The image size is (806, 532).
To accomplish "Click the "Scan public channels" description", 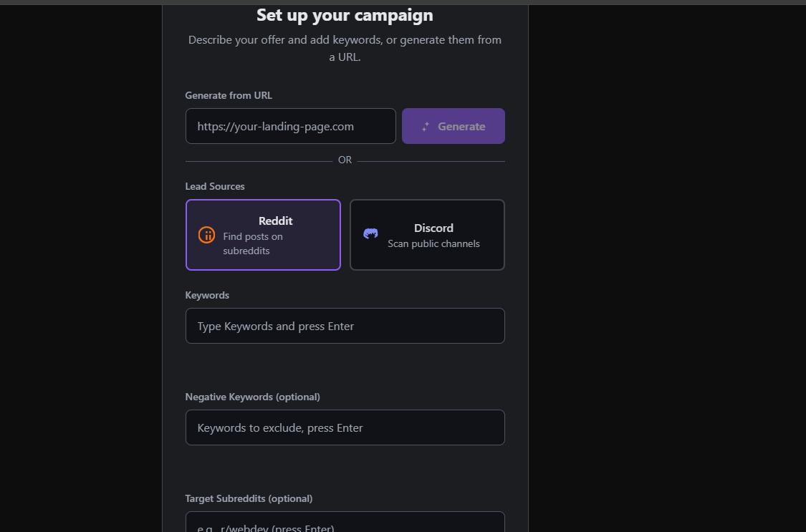I will [x=433, y=243].
